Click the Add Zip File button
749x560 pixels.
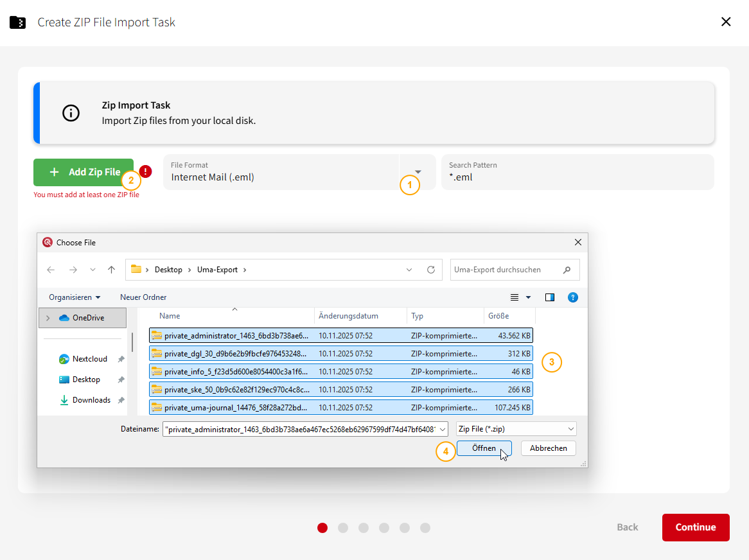coord(84,172)
